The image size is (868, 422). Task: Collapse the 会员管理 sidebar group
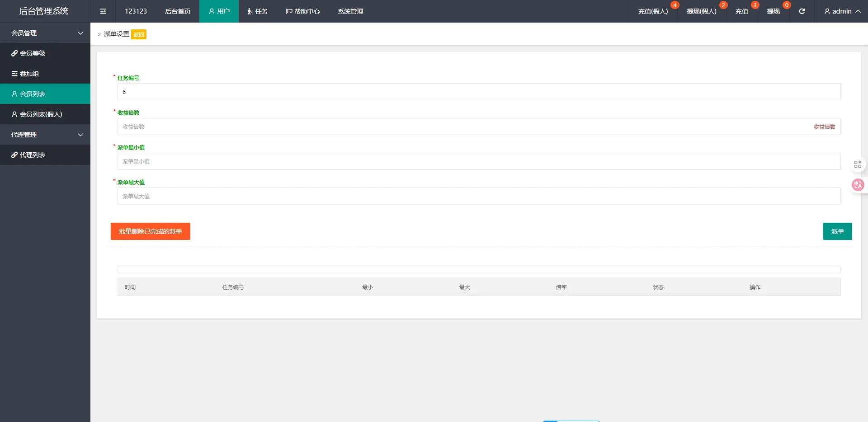click(x=45, y=33)
